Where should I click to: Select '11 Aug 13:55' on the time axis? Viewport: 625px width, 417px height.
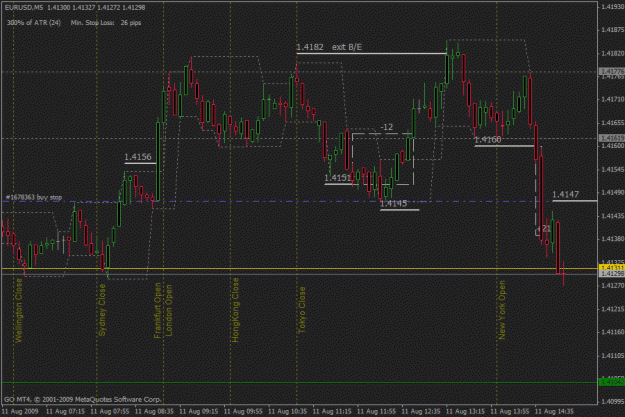[x=509, y=411]
